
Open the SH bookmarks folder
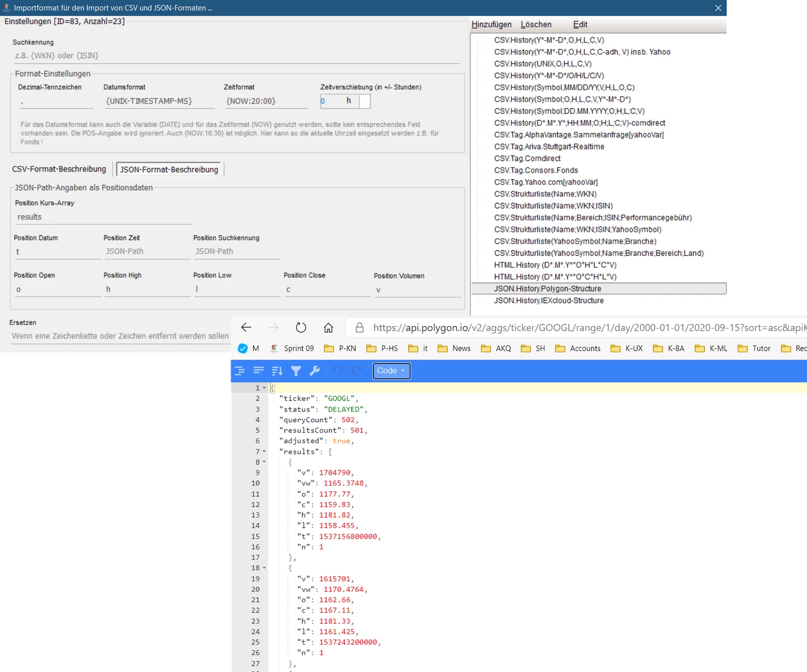(x=533, y=348)
